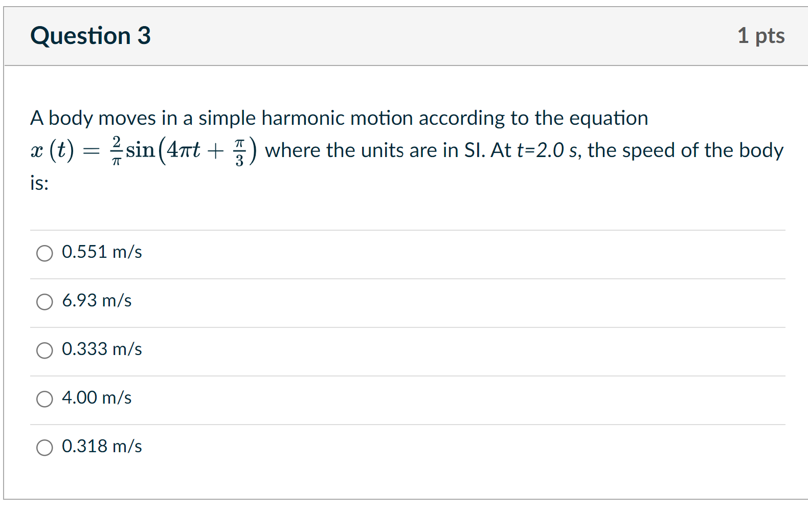Click the 4.00 m/s answer label text
Screen dimensions: 808x532
97,398
